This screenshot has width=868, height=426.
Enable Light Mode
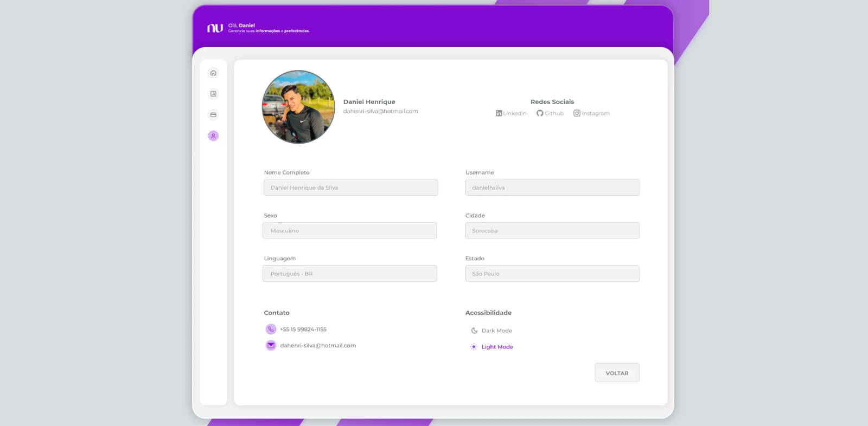pos(492,347)
